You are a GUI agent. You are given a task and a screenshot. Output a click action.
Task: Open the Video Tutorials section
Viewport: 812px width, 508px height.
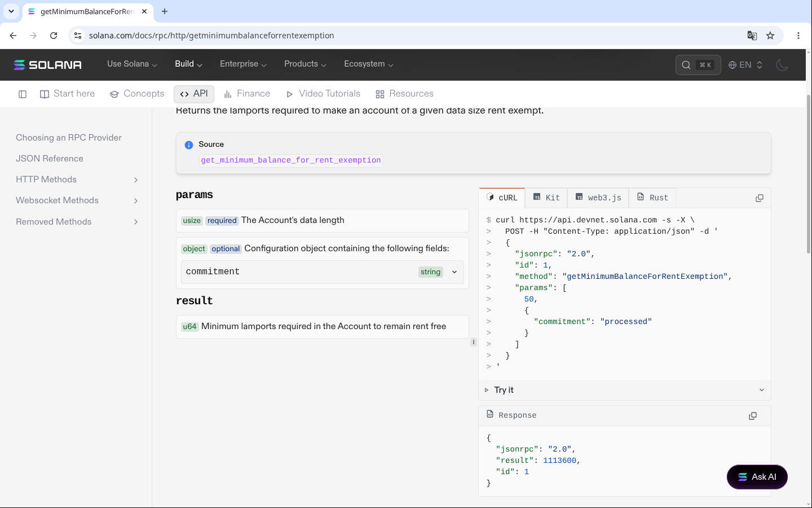tap(323, 94)
